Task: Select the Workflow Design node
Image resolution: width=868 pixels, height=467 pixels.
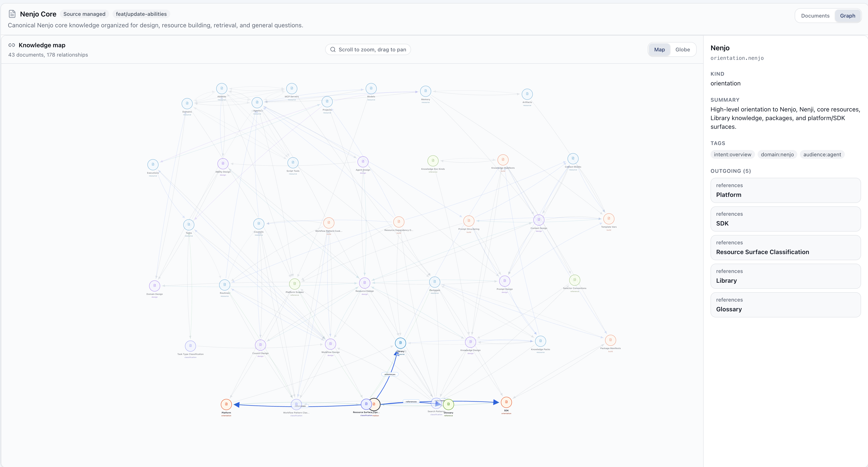Action: [x=331, y=344]
